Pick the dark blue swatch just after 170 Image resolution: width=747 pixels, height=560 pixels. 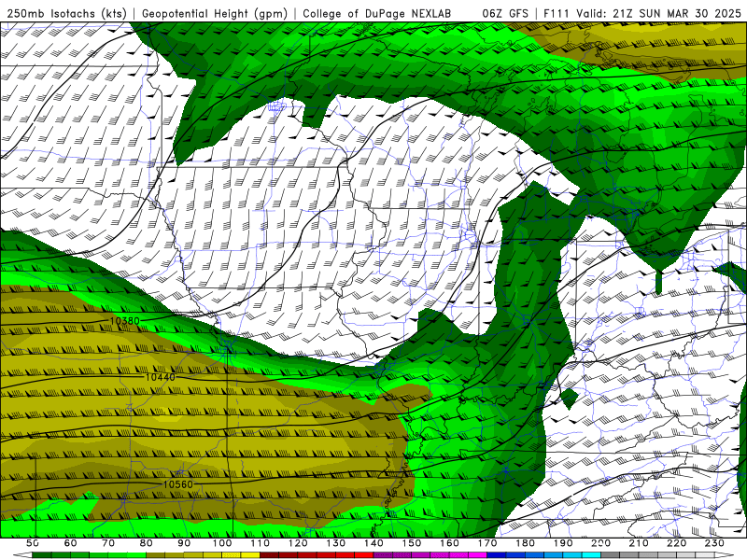(497, 555)
